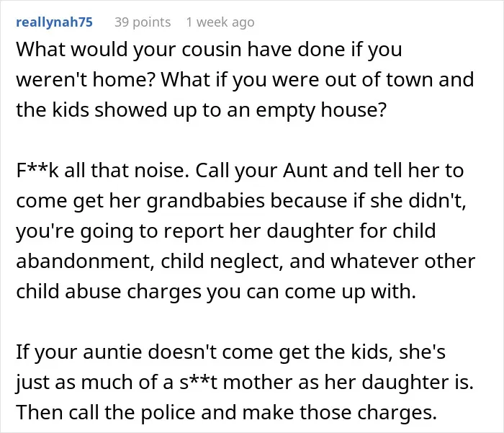Click the line 'Then call the police'

coord(227,412)
